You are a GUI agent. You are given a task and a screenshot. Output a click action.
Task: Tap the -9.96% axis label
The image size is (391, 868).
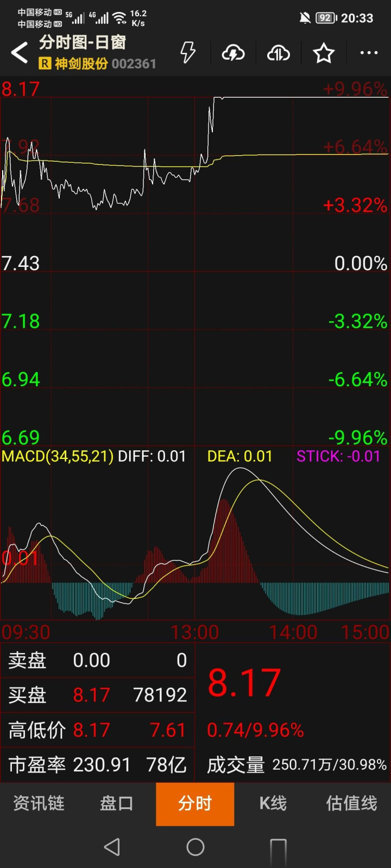click(358, 437)
